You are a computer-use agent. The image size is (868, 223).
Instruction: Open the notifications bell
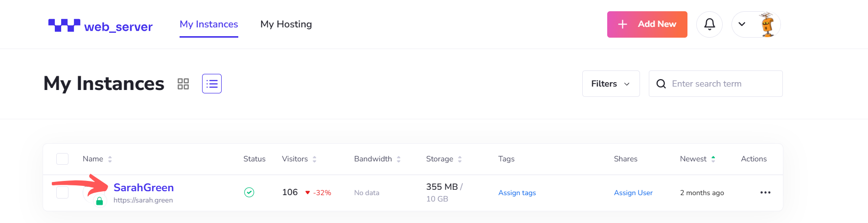[x=709, y=24]
